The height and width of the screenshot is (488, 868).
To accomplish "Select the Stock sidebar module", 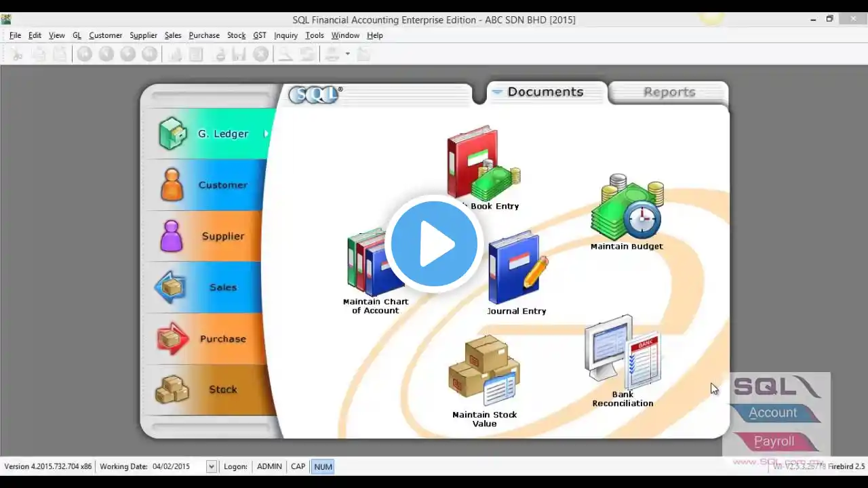I will click(x=210, y=390).
